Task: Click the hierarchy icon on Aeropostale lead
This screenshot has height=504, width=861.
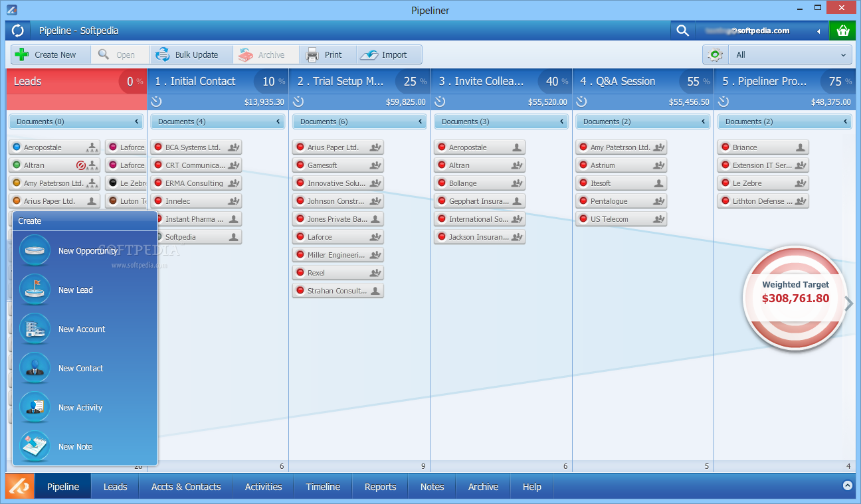Action: [x=92, y=147]
